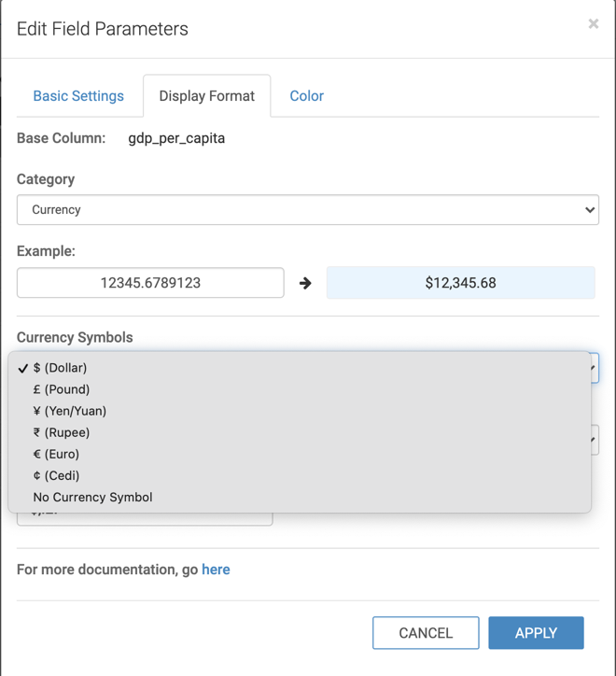Choose ₹ (Rupee) currency symbol

[62, 432]
